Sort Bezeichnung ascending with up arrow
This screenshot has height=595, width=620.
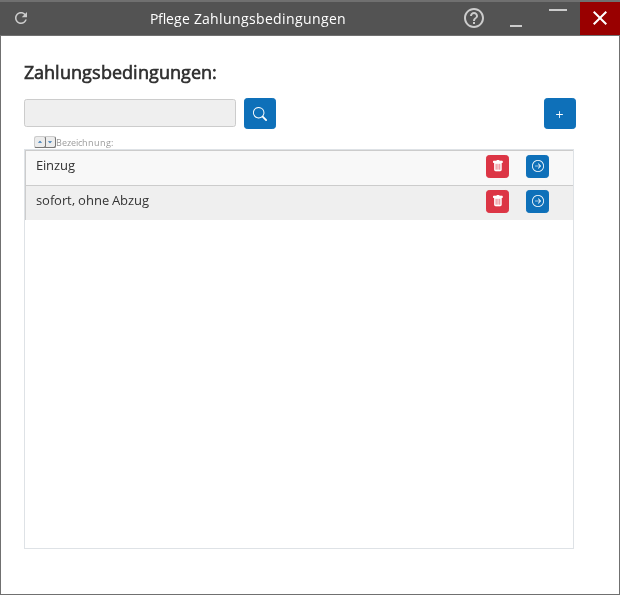coord(39,142)
